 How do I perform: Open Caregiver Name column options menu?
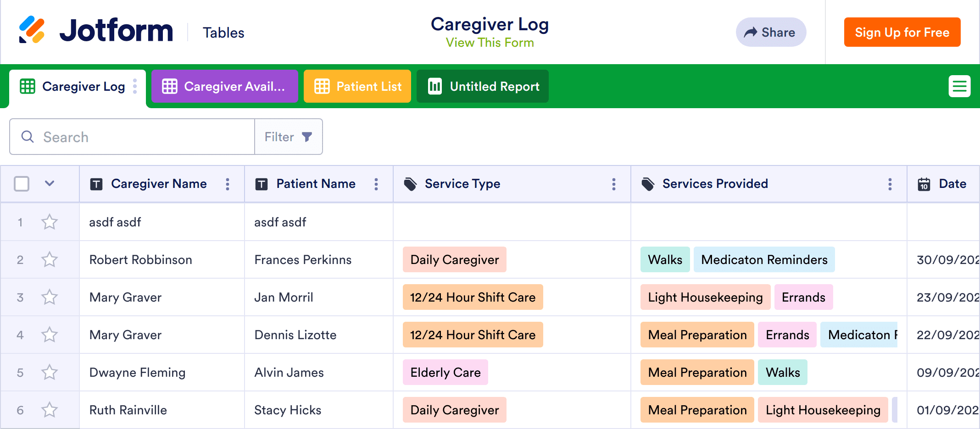(x=228, y=184)
